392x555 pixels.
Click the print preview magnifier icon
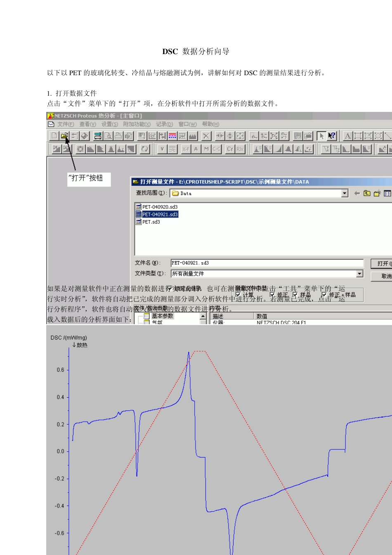tap(108, 135)
